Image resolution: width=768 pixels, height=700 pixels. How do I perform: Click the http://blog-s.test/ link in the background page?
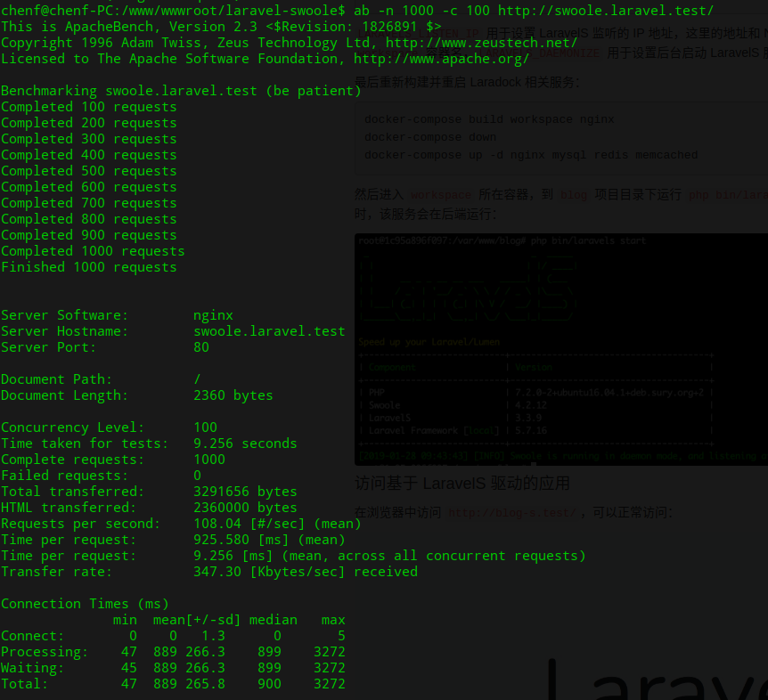[511, 513]
